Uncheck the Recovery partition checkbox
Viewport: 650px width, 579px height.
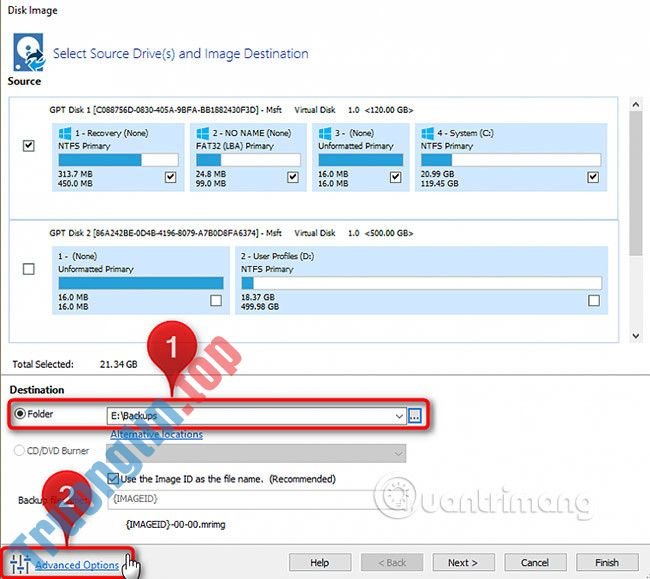pyautogui.click(x=170, y=177)
